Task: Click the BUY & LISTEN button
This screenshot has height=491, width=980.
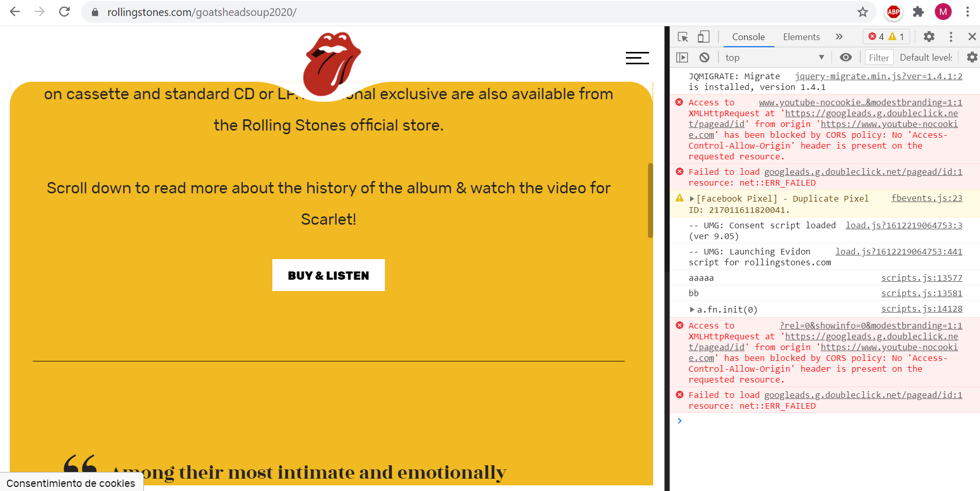Action: (x=328, y=275)
